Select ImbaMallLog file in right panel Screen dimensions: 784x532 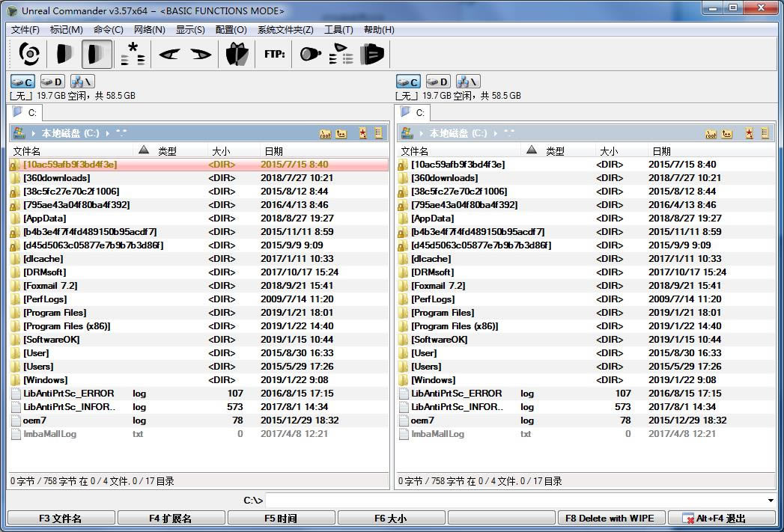click(x=586, y=434)
